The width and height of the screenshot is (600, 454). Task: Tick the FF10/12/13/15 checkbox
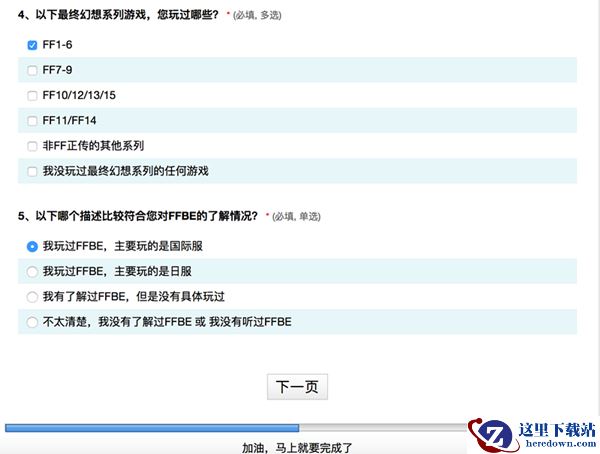coord(33,96)
